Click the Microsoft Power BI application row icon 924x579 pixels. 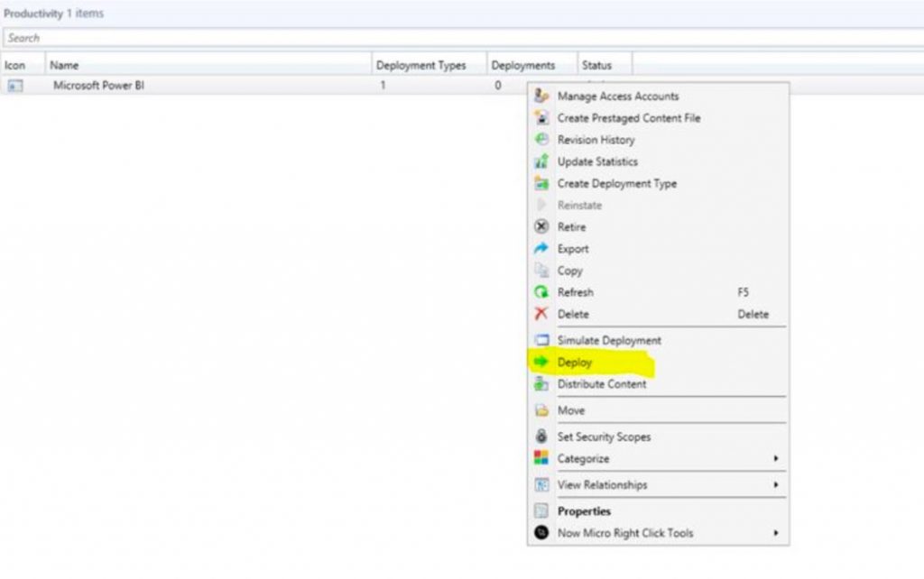(x=15, y=86)
